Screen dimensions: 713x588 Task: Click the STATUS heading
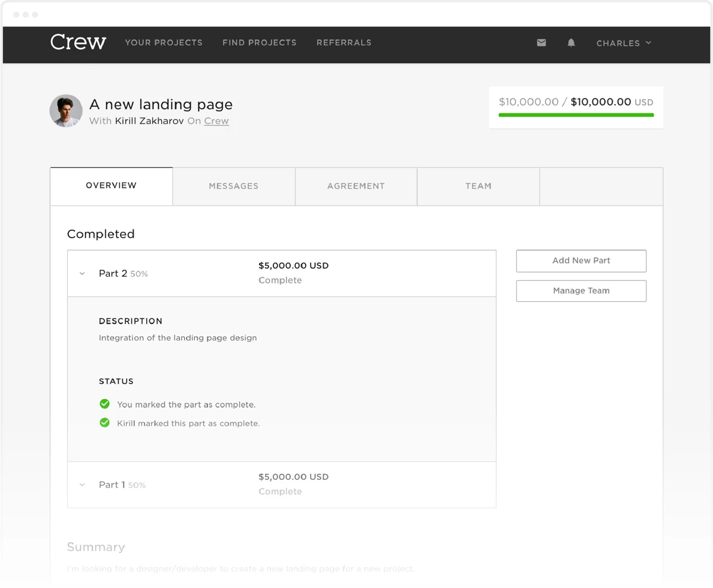coord(116,381)
